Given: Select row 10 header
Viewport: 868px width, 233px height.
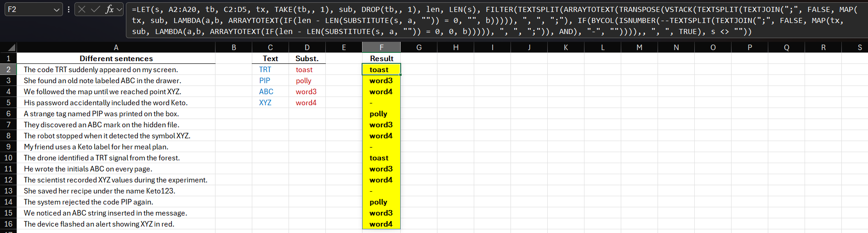Looking at the screenshot, I should click(8, 158).
